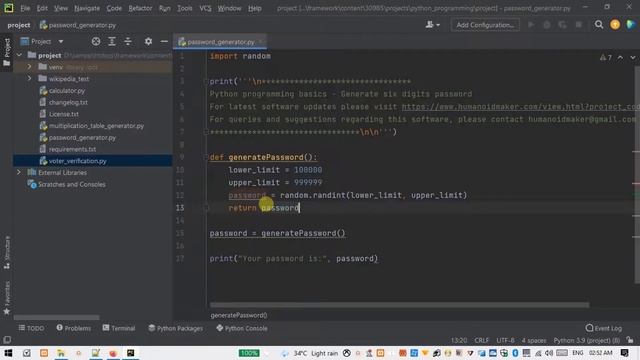The width and height of the screenshot is (640, 360).
Task: Open the Event Log
Action: click(604, 328)
